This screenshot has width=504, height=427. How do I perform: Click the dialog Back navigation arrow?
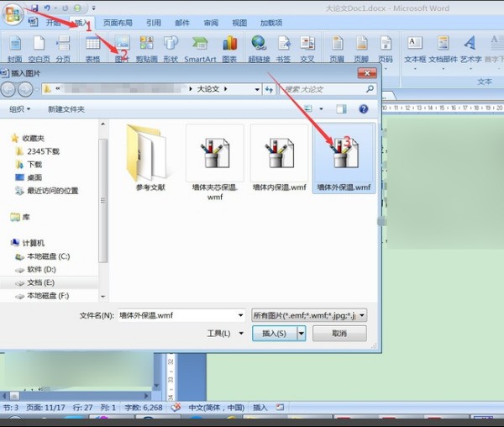coord(8,89)
